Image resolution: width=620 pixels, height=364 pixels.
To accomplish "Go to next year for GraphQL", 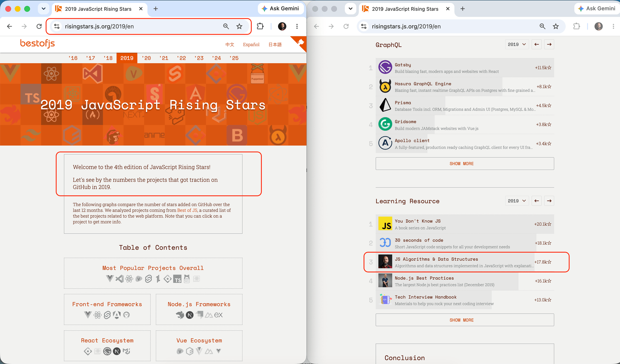I will click(549, 45).
